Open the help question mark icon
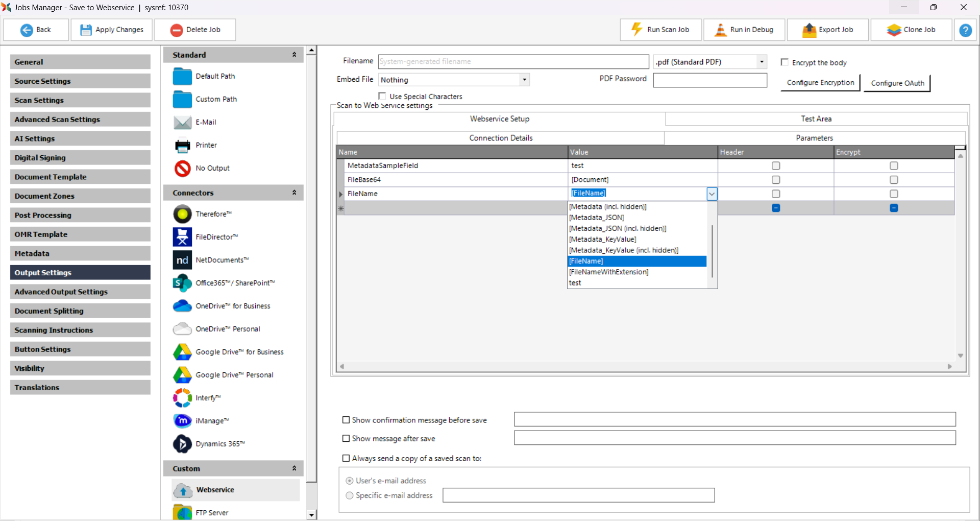 click(x=965, y=30)
